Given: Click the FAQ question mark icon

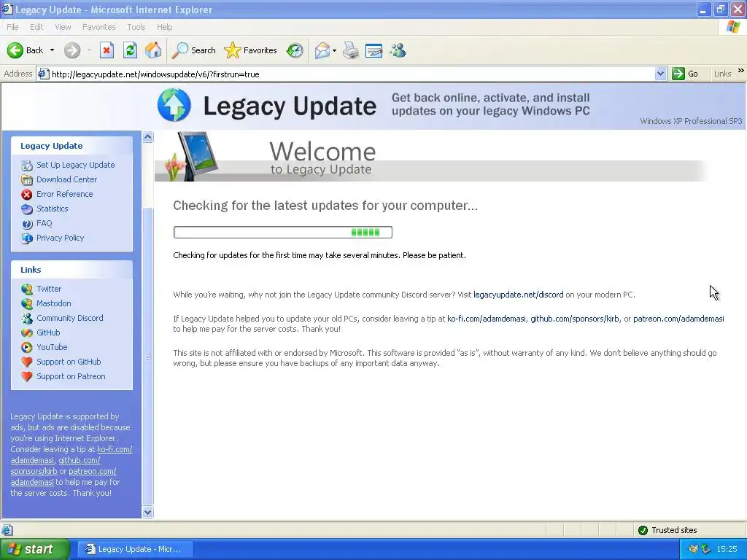Looking at the screenshot, I should point(27,223).
